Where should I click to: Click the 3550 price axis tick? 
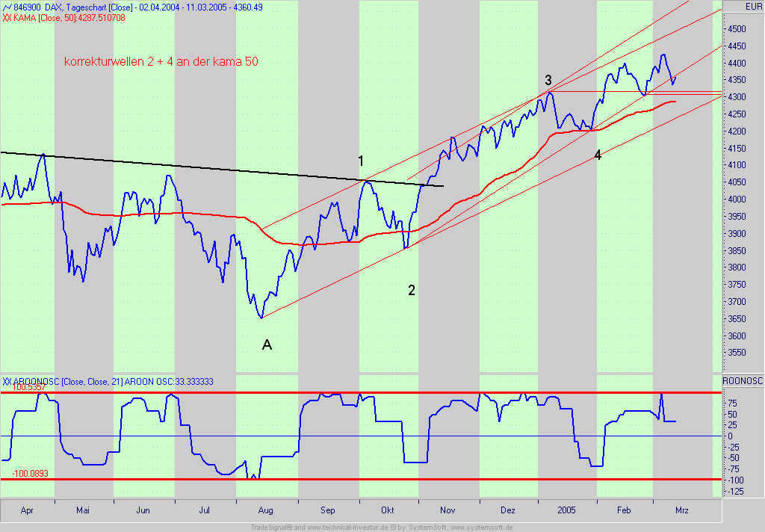tap(737, 353)
